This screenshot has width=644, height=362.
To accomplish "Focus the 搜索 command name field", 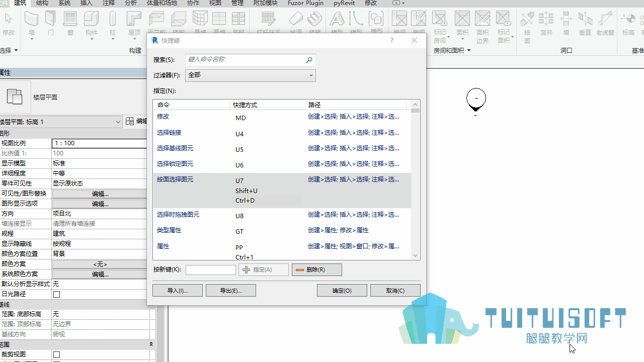I will (251, 60).
